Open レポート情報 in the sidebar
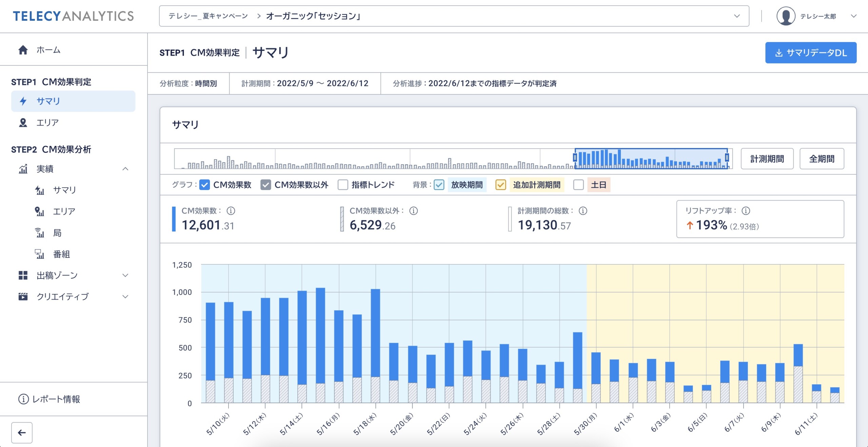Image resolution: width=868 pixels, height=447 pixels. (x=50, y=399)
